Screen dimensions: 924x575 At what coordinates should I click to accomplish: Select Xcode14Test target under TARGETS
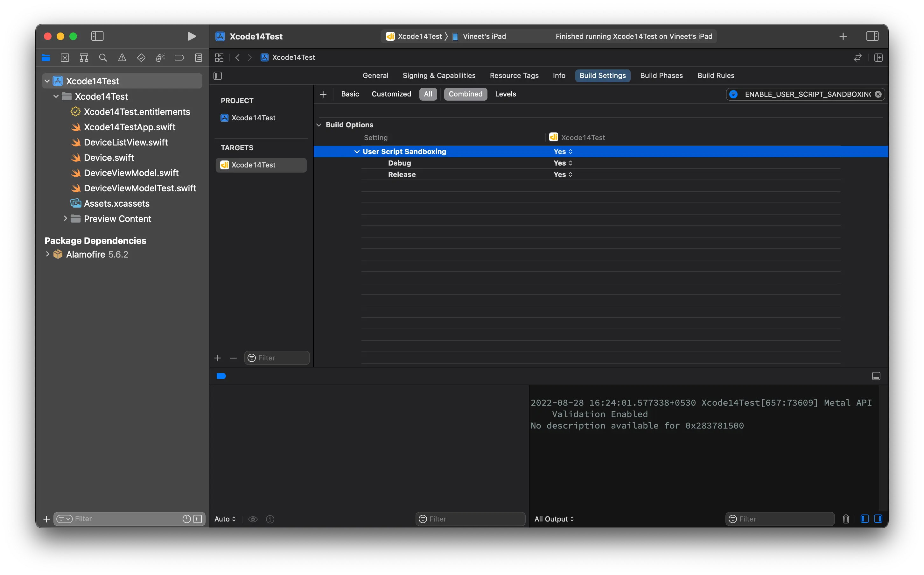click(261, 165)
